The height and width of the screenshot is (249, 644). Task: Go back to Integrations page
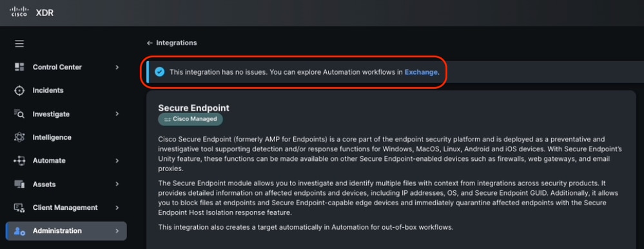click(x=171, y=42)
